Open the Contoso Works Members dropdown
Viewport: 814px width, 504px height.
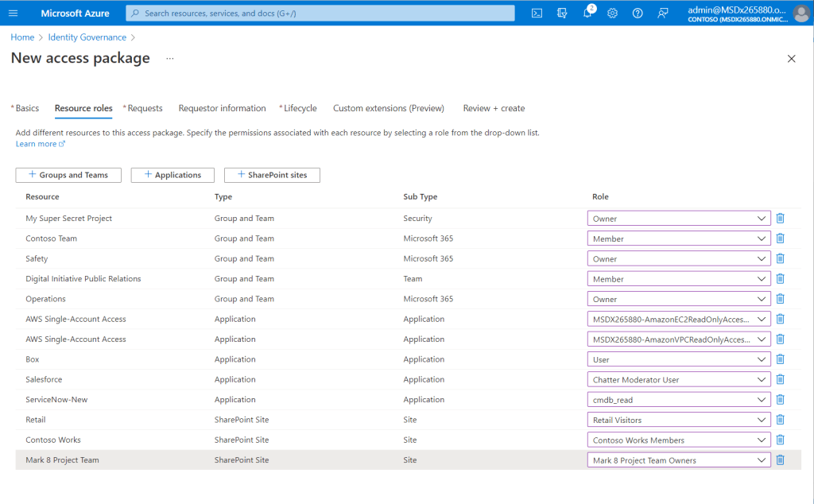679,440
